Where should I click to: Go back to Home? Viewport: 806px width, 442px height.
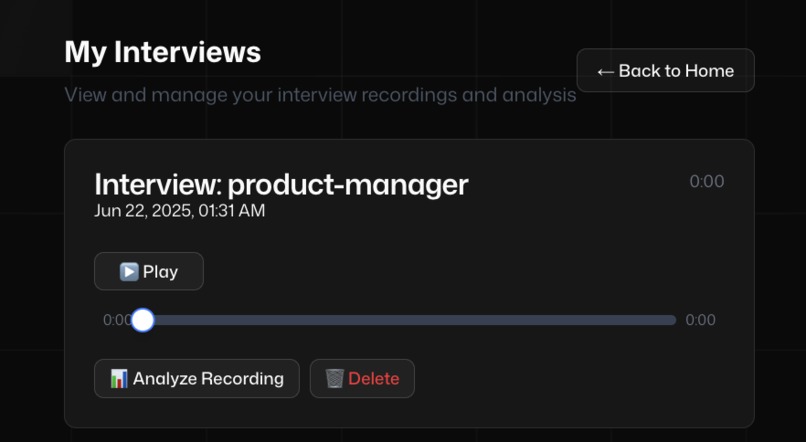tap(665, 70)
